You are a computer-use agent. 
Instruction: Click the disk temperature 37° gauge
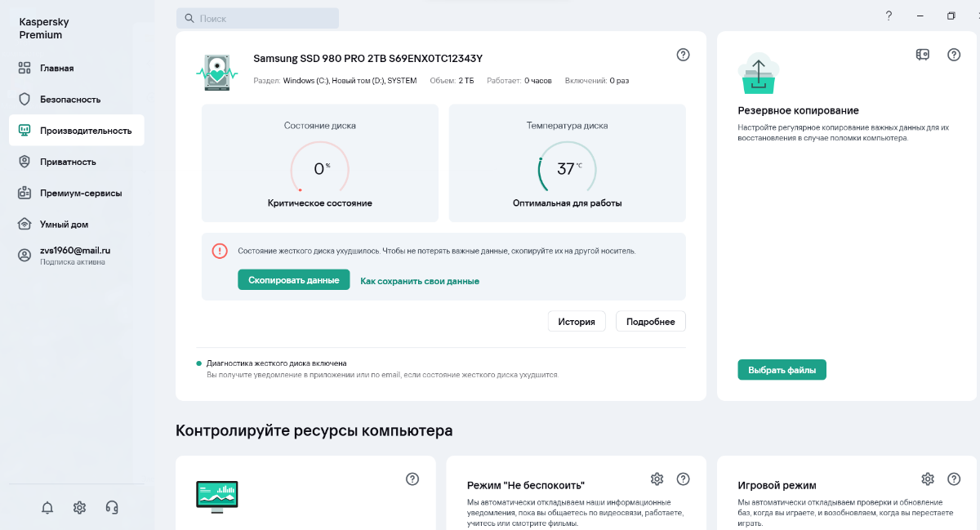[x=567, y=169]
